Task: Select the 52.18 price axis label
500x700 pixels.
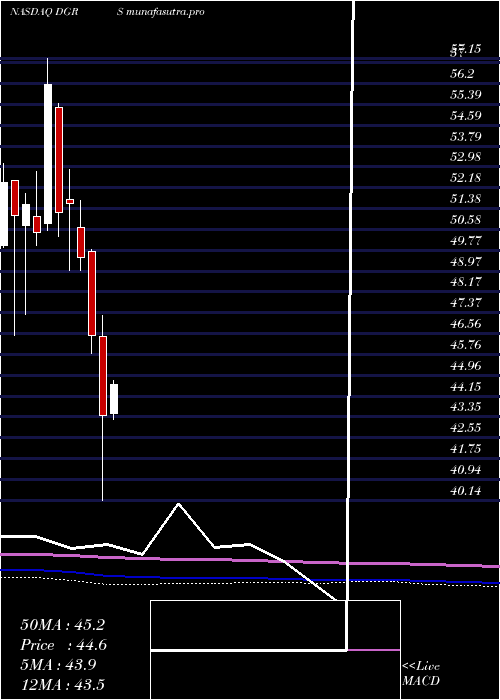Action: click(465, 178)
